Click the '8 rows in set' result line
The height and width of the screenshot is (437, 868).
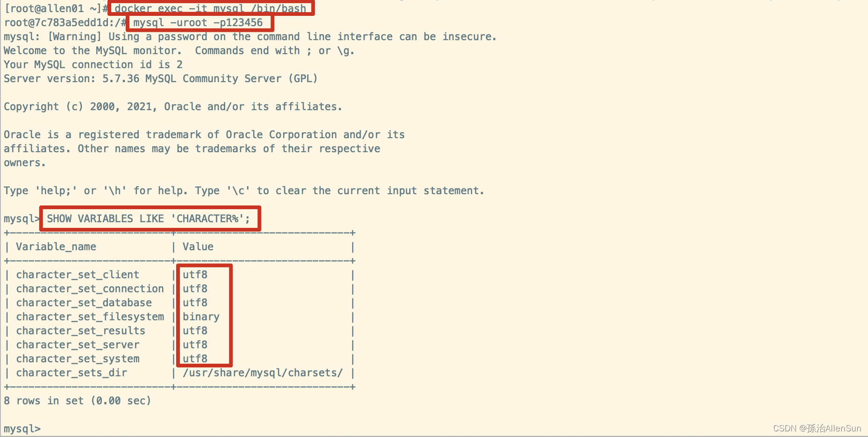(x=77, y=401)
